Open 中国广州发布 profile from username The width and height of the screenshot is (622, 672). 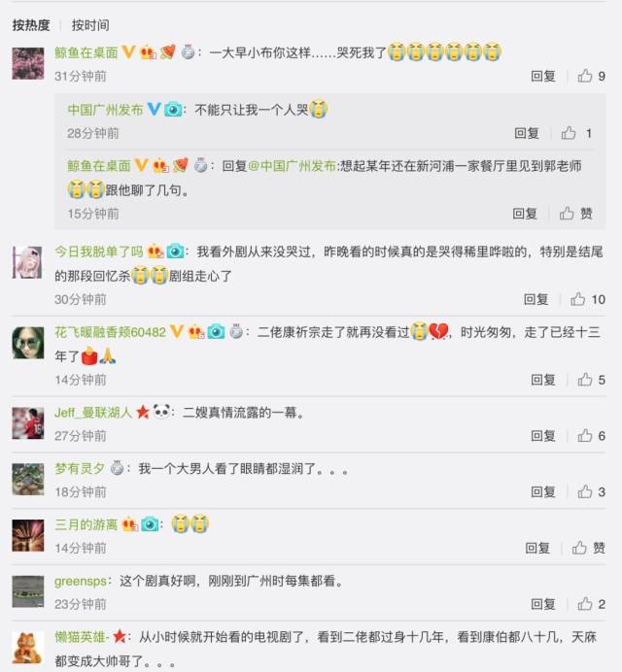tap(105, 110)
